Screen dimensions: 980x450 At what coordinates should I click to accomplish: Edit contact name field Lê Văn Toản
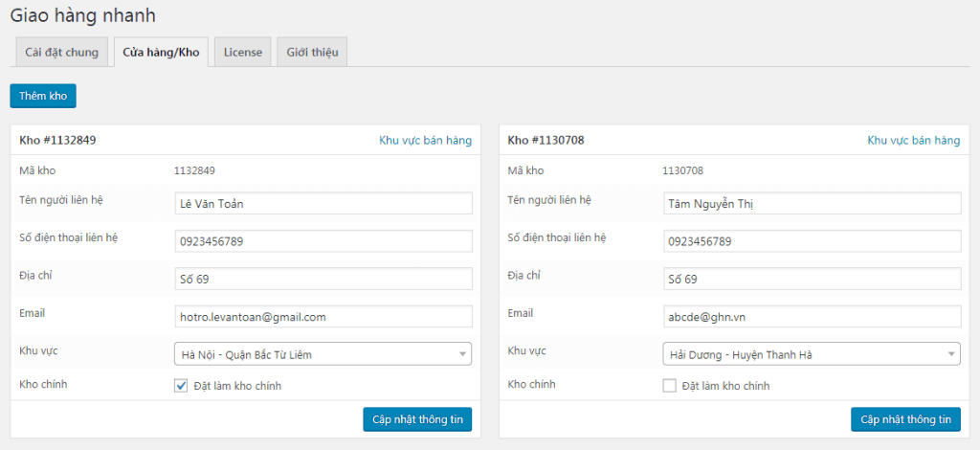pos(323,203)
